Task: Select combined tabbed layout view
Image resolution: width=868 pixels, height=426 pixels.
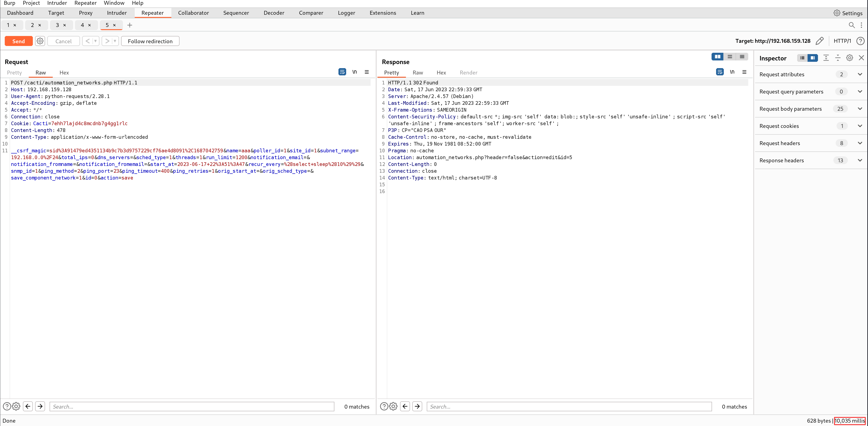Action: (742, 57)
